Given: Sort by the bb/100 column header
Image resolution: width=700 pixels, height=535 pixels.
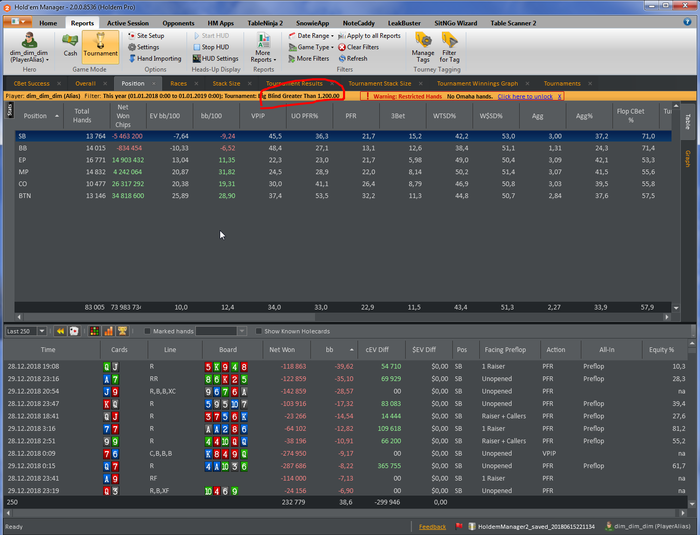Looking at the screenshot, I should pyautogui.click(x=215, y=116).
